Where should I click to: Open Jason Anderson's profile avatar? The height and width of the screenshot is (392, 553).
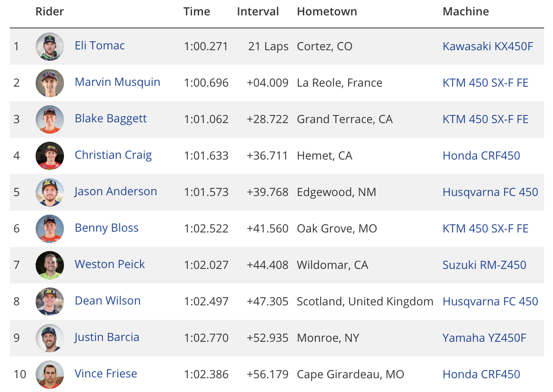point(50,192)
